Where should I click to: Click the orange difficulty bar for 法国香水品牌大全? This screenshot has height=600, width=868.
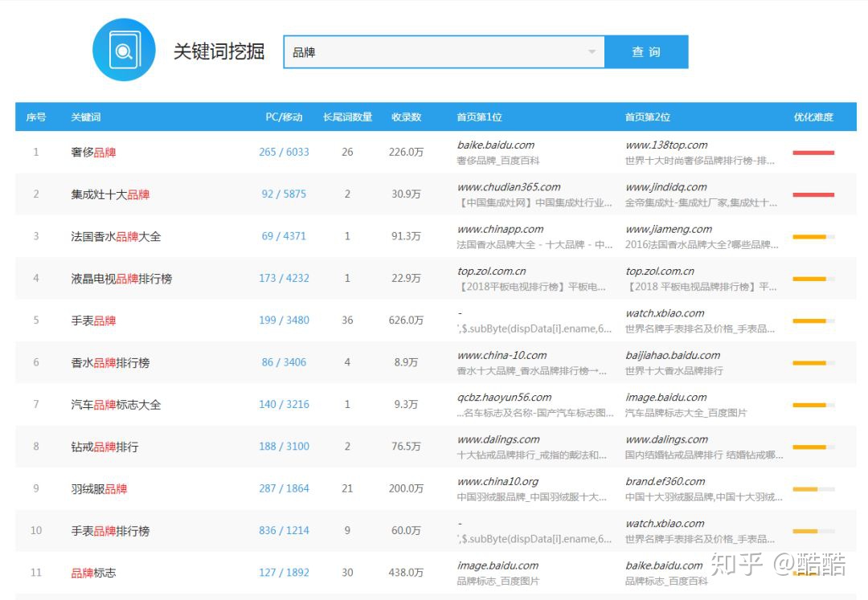(x=813, y=237)
